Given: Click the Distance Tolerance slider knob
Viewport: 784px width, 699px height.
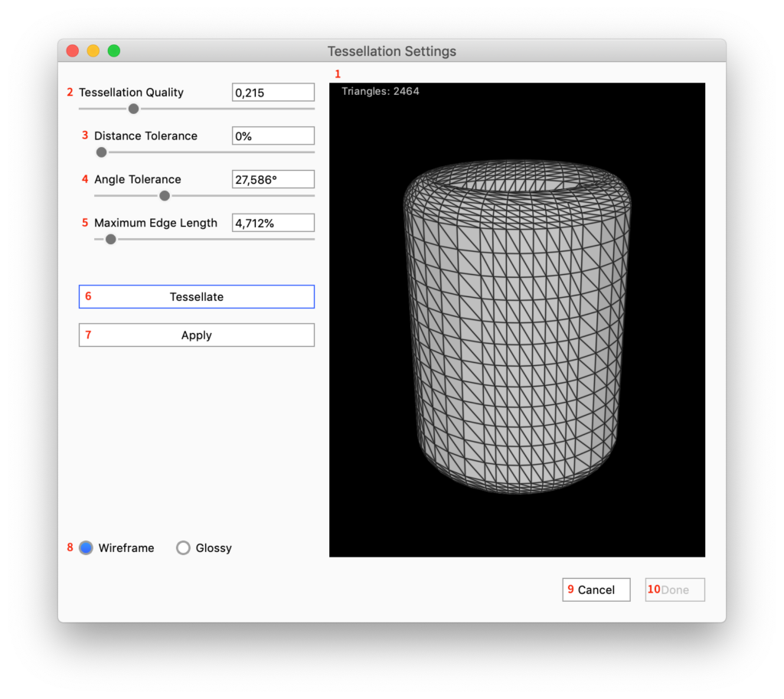Looking at the screenshot, I should (101, 152).
